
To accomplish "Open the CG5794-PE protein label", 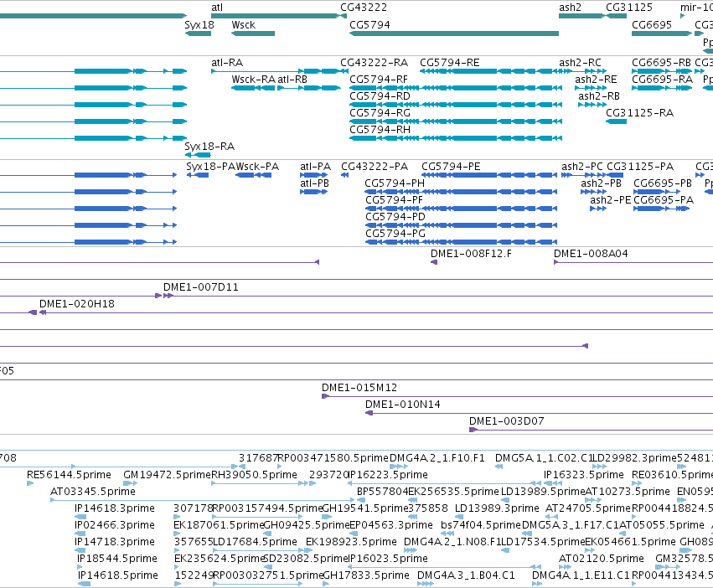I will pyautogui.click(x=451, y=167).
